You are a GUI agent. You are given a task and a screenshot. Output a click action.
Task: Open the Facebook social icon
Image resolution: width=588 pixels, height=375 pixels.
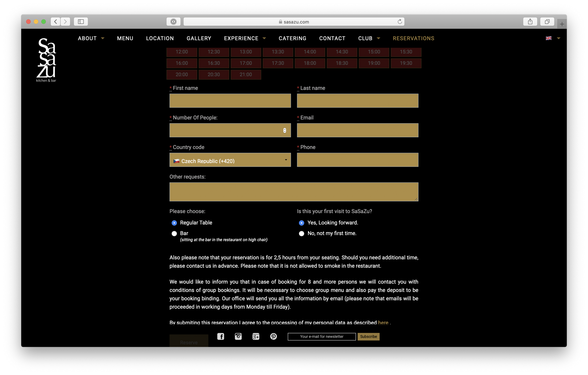pyautogui.click(x=220, y=336)
